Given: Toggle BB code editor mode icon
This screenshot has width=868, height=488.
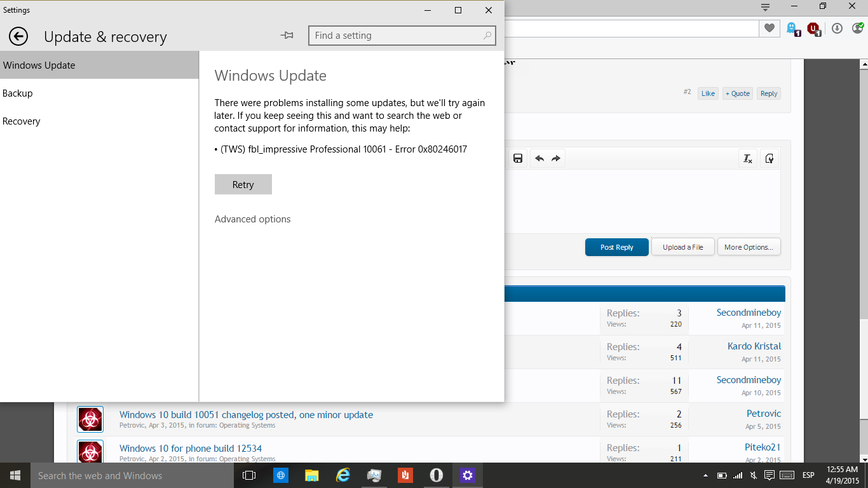Looking at the screenshot, I should pyautogui.click(x=770, y=158).
